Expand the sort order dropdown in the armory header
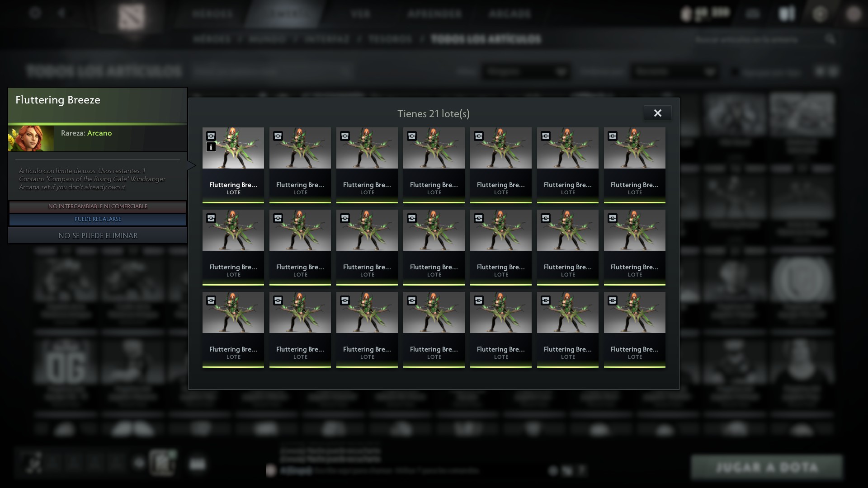This screenshot has height=488, width=868. click(675, 72)
